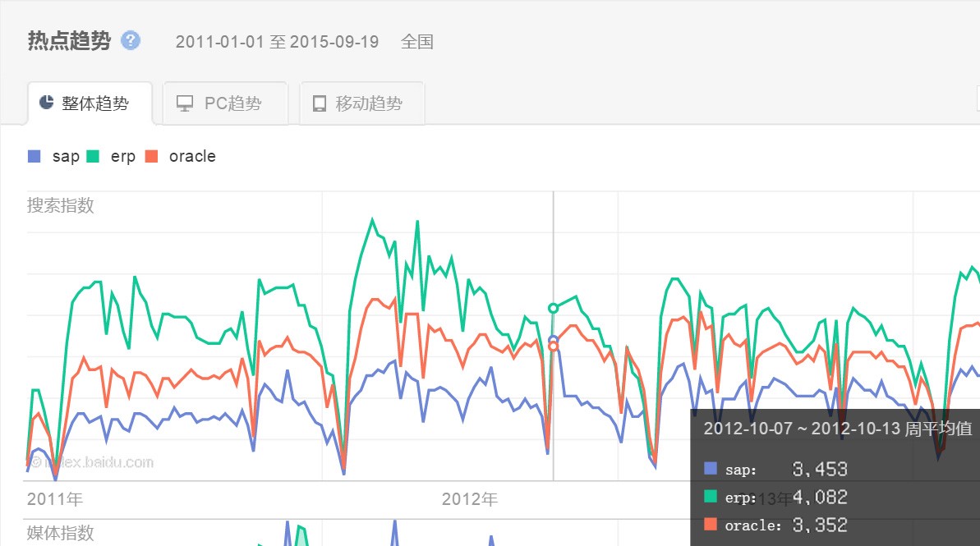The width and height of the screenshot is (980, 546).
Task: Open the 整体趋势 tab
Action: pyautogui.click(x=90, y=103)
